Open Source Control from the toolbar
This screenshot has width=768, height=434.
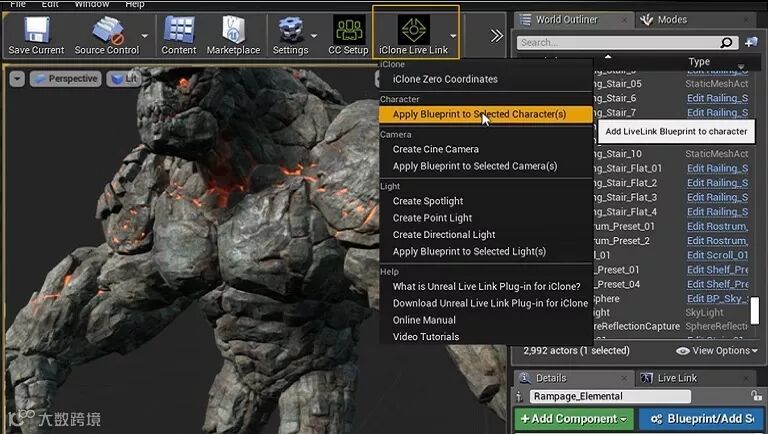(107, 35)
